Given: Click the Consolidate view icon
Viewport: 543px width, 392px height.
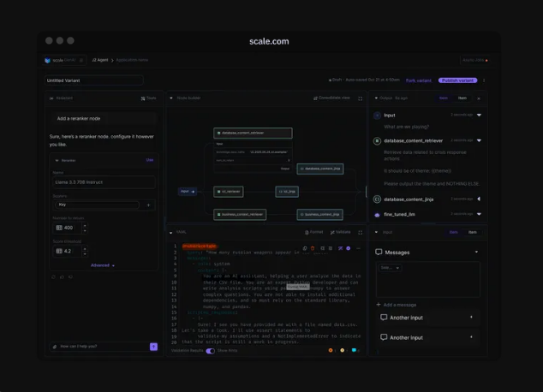Looking at the screenshot, I should click(334, 98).
